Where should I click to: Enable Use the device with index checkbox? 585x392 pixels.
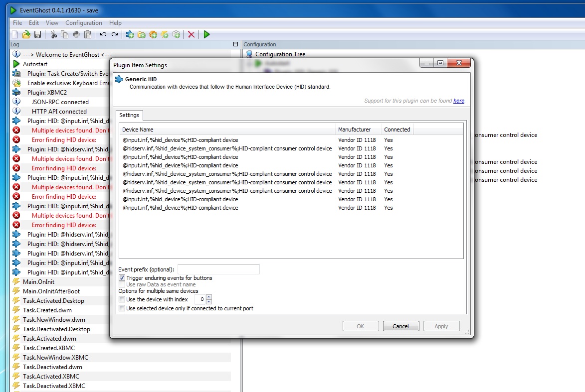122,299
